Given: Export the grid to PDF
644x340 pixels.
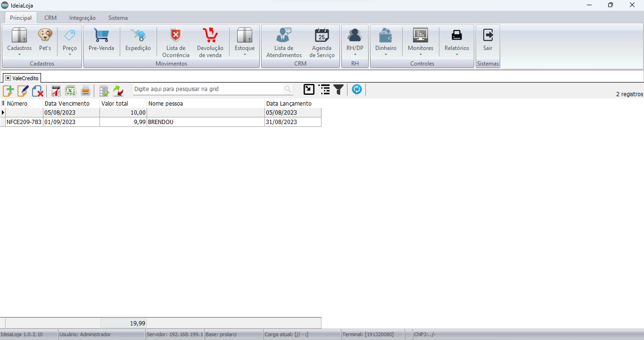Looking at the screenshot, I should [x=56, y=90].
